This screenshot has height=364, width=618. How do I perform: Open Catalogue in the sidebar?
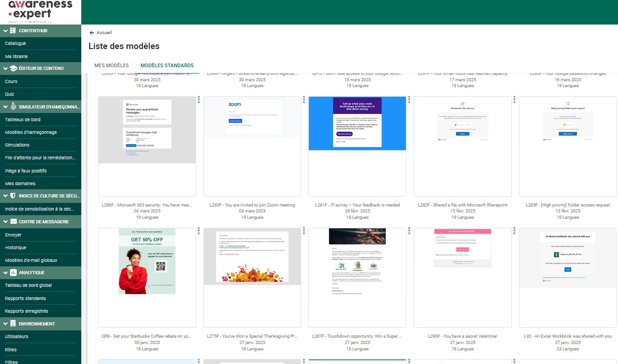[x=15, y=44]
